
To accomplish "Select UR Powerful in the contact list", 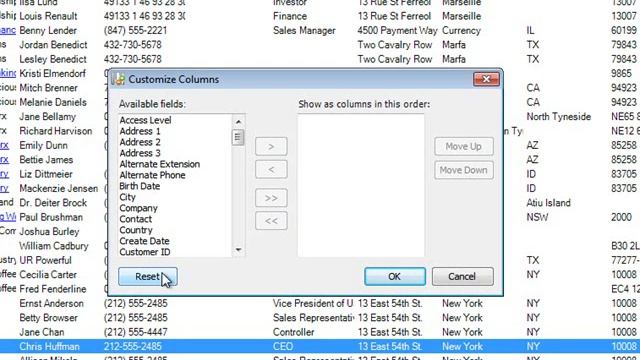I will pyautogui.click(x=45, y=260).
